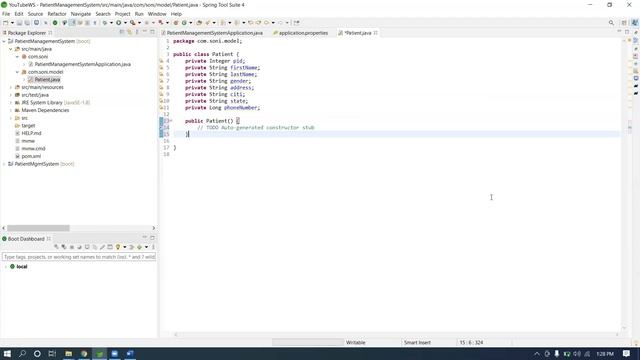
Task: Click the Search magnifier icon in toolbar
Action: tap(611, 23)
